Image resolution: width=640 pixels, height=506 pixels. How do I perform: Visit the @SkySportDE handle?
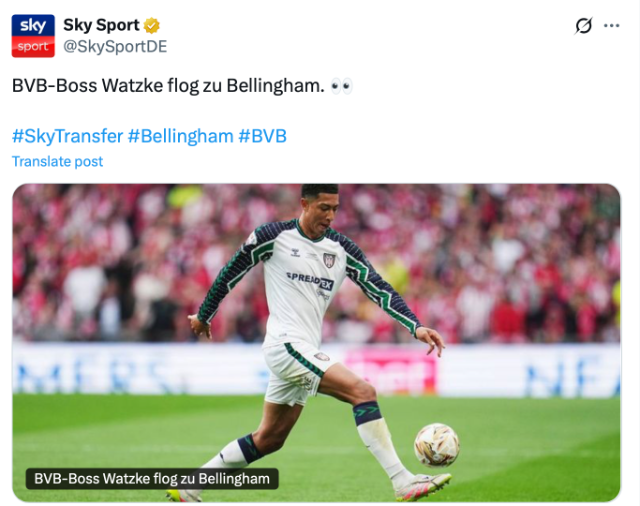[x=115, y=47]
